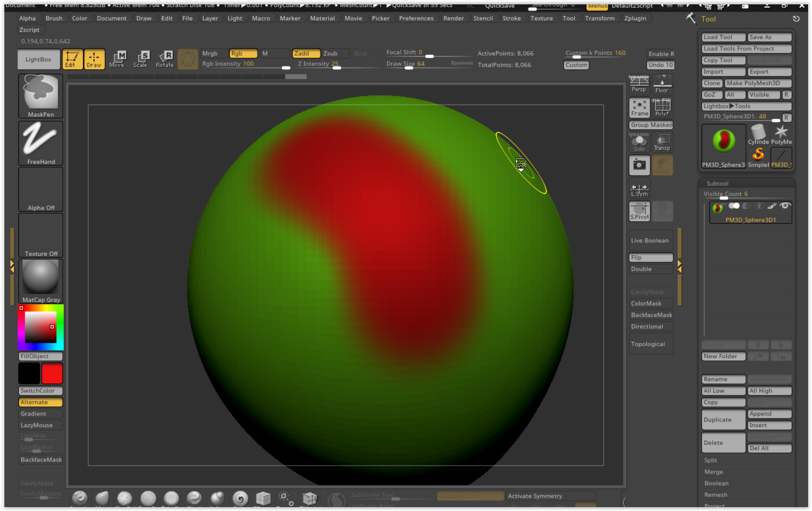This screenshot has height=511, width=812.
Task: Open the FreeHand stroke selector
Action: [41, 142]
